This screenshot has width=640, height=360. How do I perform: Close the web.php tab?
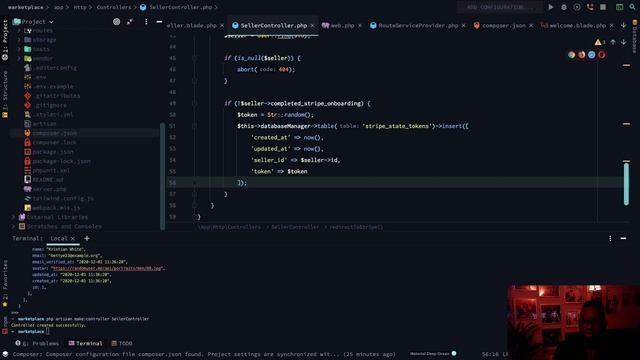click(x=360, y=25)
